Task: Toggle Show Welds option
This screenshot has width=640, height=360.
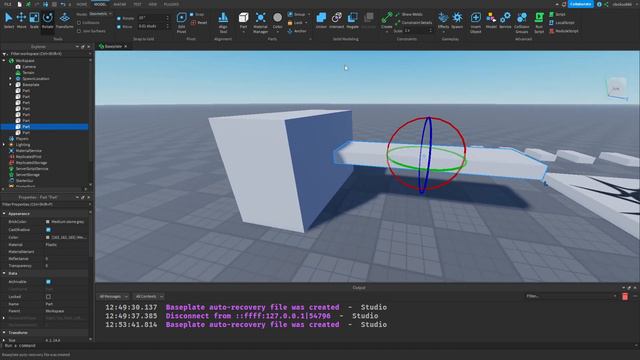Action: coord(409,14)
